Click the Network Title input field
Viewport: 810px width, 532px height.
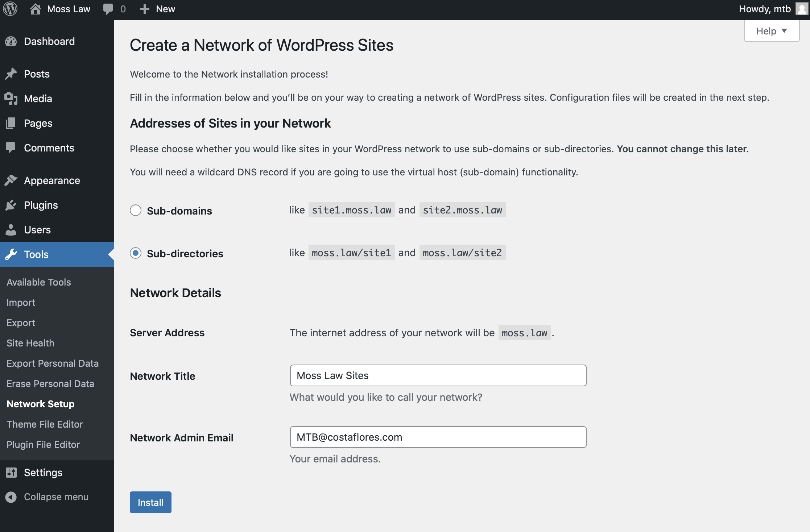438,375
